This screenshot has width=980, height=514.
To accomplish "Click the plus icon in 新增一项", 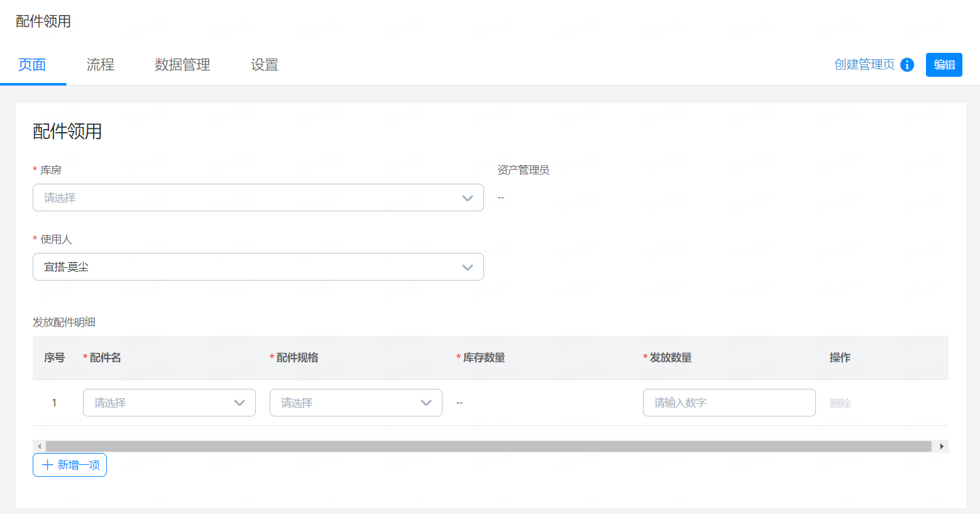I will tap(47, 465).
